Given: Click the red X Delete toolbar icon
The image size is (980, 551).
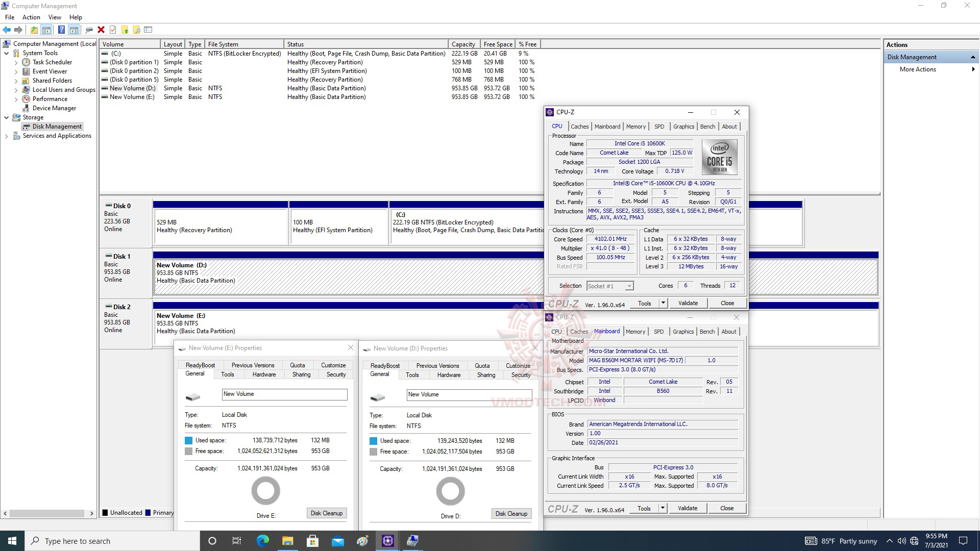Looking at the screenshot, I should 101,30.
